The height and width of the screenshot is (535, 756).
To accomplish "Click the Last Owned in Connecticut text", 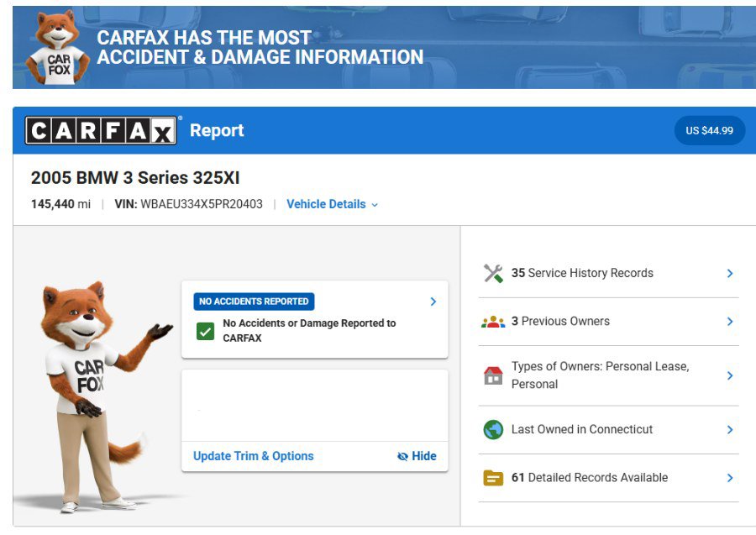I will coord(582,429).
